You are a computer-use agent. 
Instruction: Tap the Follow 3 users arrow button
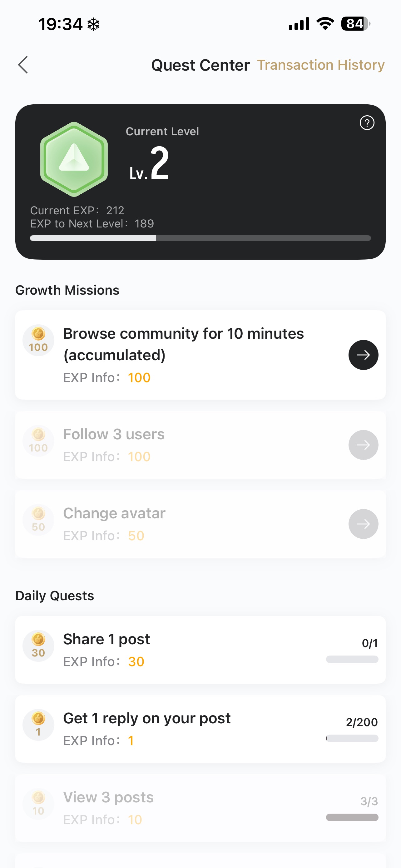(x=363, y=445)
